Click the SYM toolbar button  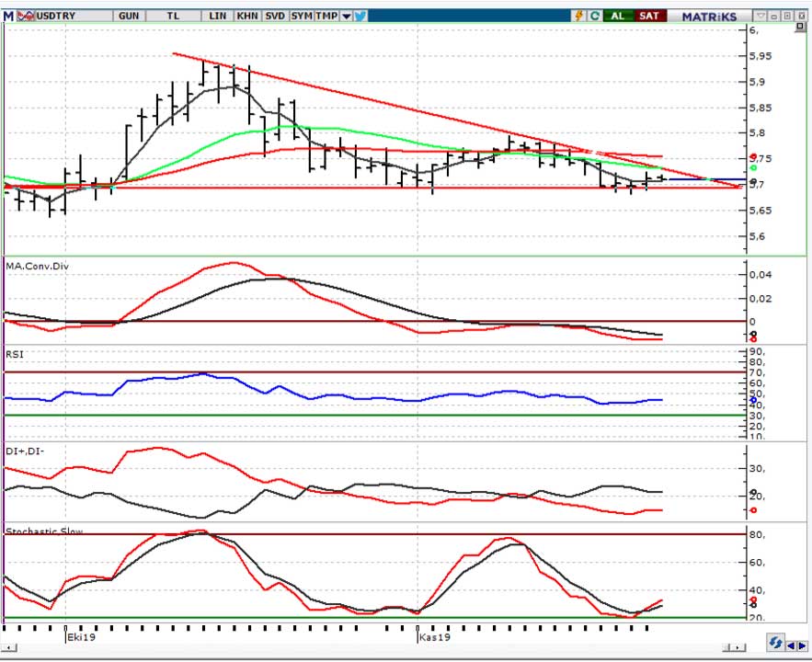(302, 16)
